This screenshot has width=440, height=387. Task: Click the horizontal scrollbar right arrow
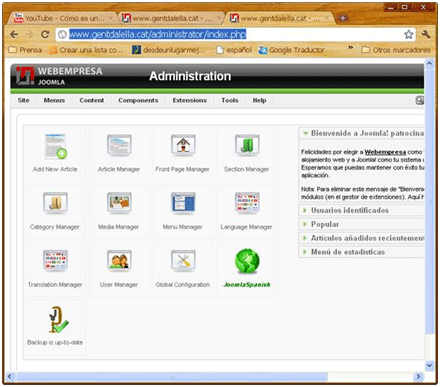pyautogui.click(x=418, y=377)
